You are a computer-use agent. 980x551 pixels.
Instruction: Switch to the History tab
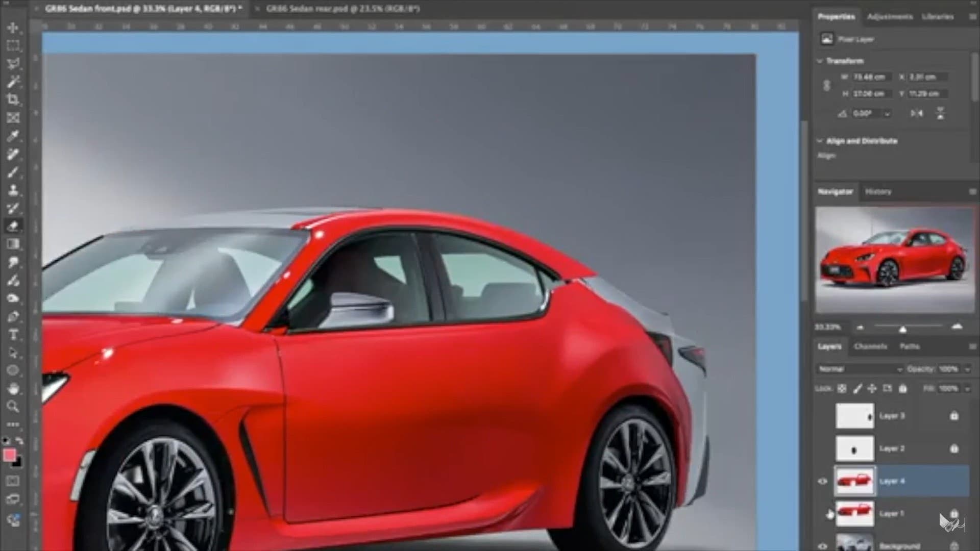pos(878,192)
